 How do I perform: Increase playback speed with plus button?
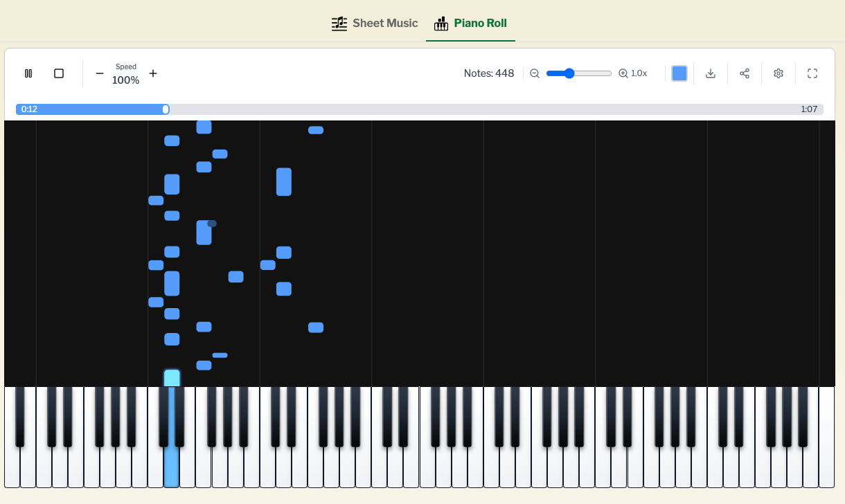(x=153, y=73)
